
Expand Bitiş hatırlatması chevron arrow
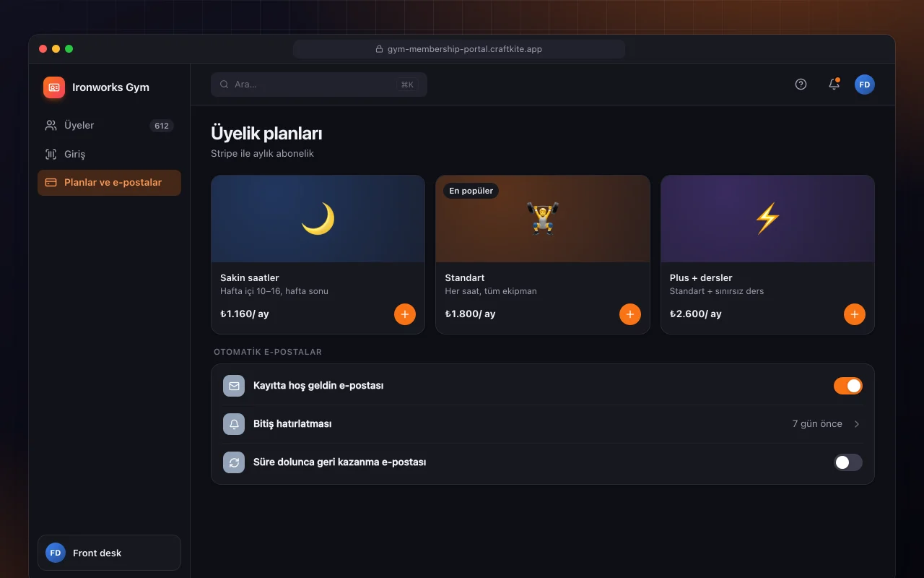point(857,424)
